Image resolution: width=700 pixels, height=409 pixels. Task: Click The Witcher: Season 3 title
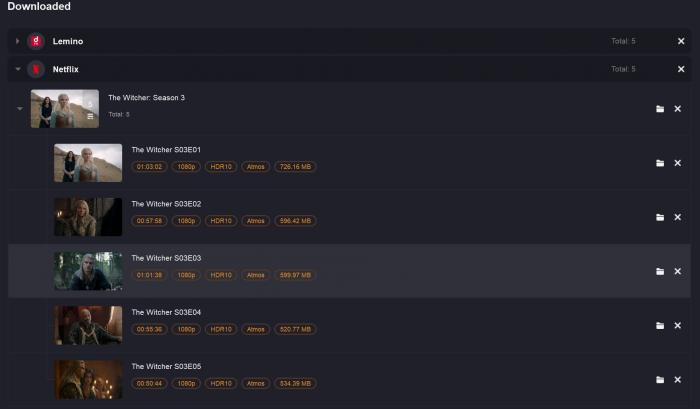(x=146, y=98)
